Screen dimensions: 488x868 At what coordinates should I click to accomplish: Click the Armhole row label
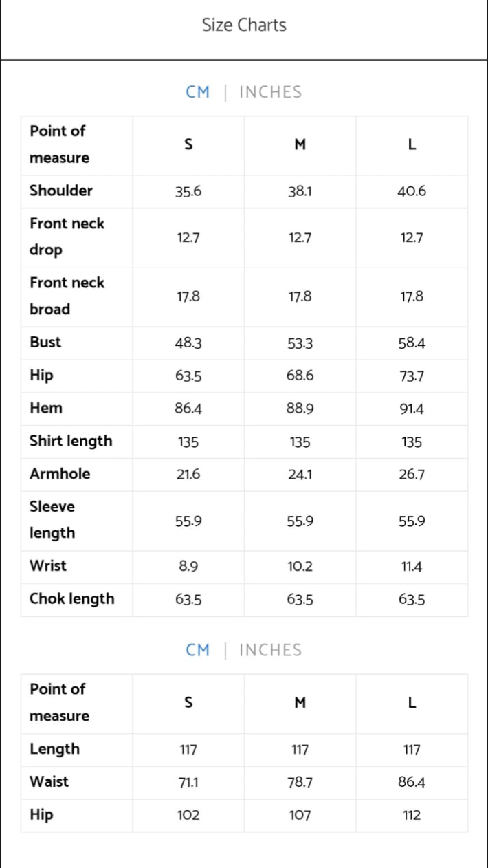point(60,475)
